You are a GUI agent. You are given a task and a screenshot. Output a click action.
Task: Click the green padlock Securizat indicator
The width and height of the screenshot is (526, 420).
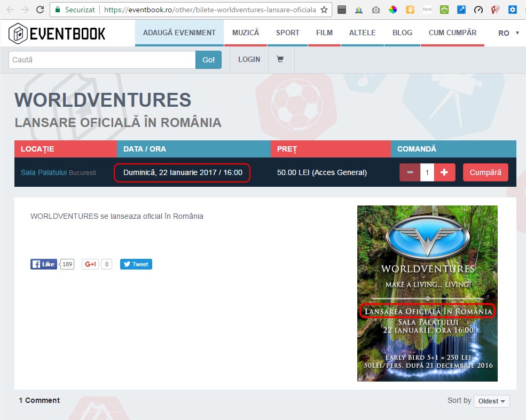pos(75,10)
